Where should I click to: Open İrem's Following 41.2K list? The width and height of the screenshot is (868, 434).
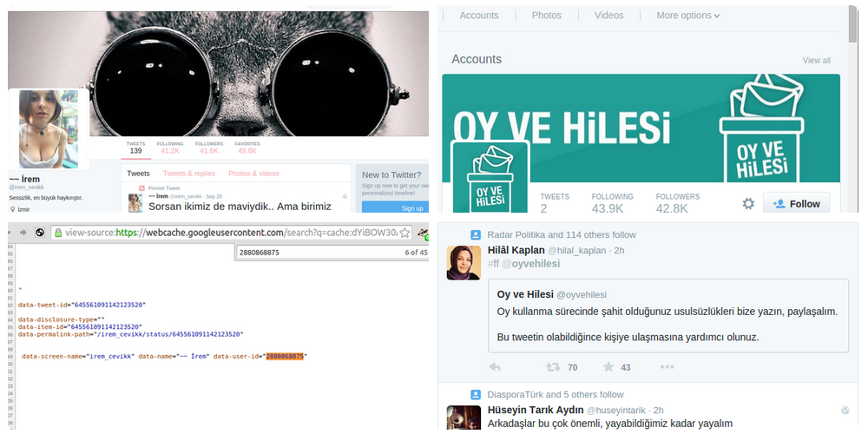(x=170, y=148)
